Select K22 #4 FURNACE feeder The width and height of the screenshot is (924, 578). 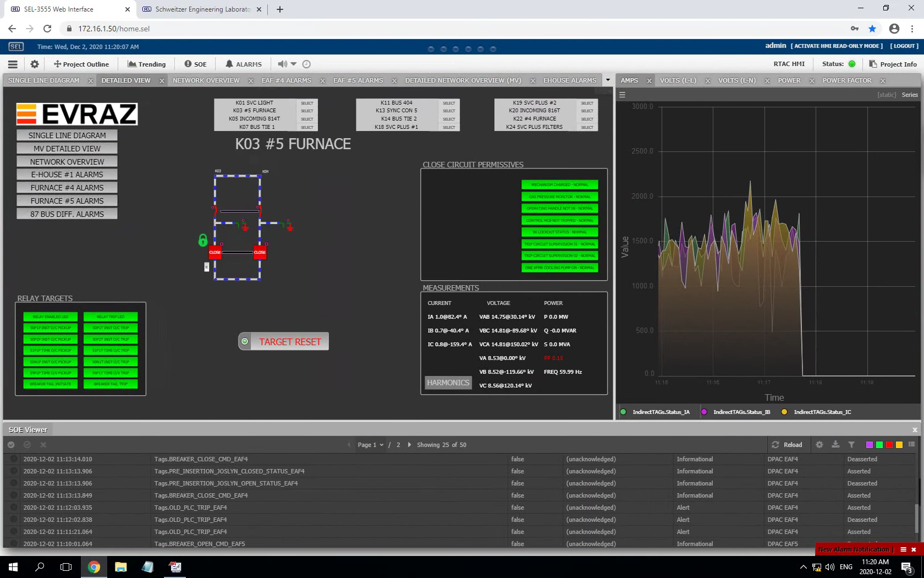pos(587,119)
